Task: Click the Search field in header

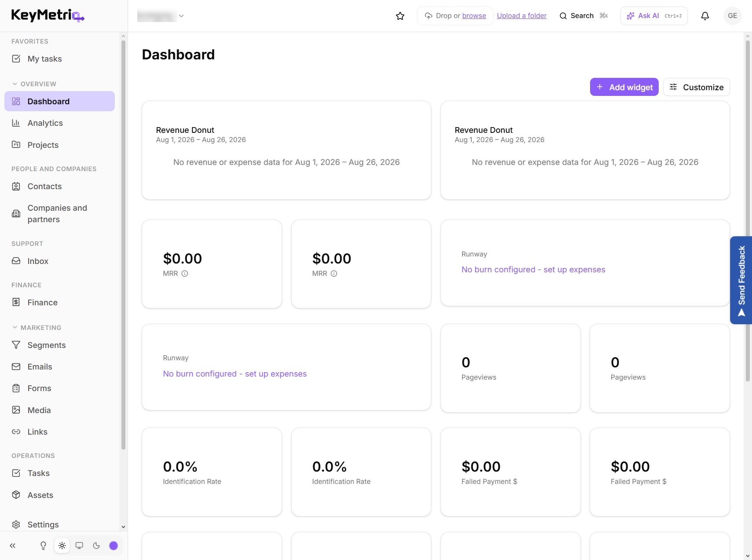Action: point(583,16)
